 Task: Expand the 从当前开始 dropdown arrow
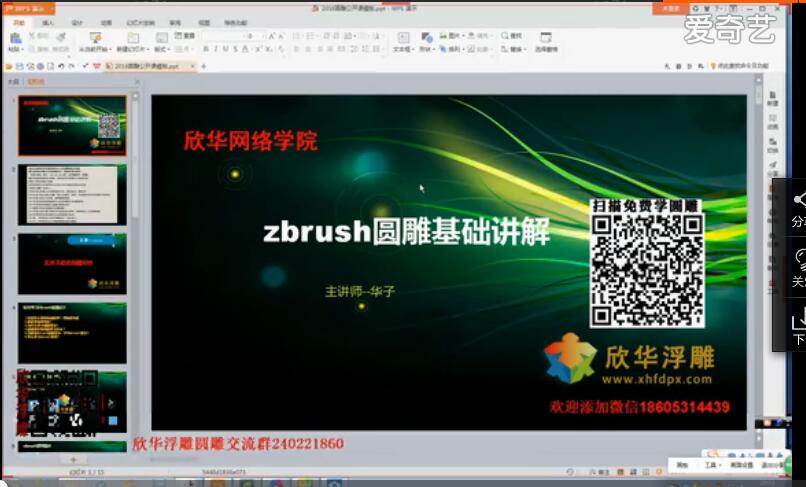111,49
